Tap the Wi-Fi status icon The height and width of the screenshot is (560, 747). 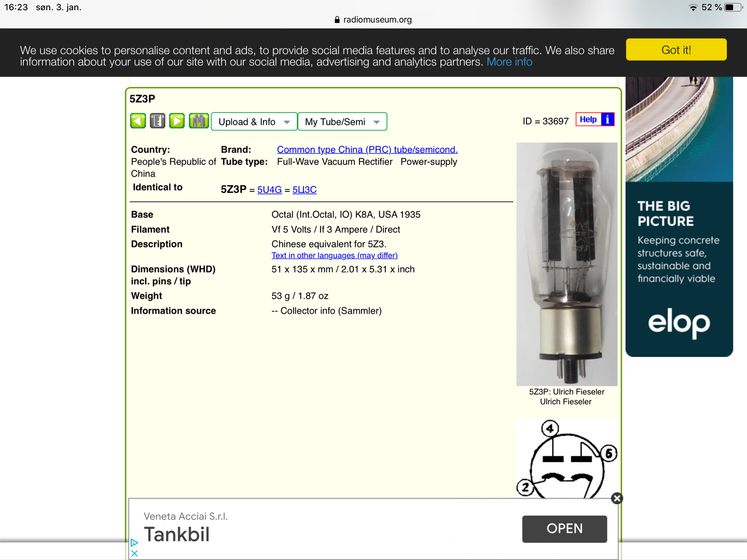tap(693, 7)
